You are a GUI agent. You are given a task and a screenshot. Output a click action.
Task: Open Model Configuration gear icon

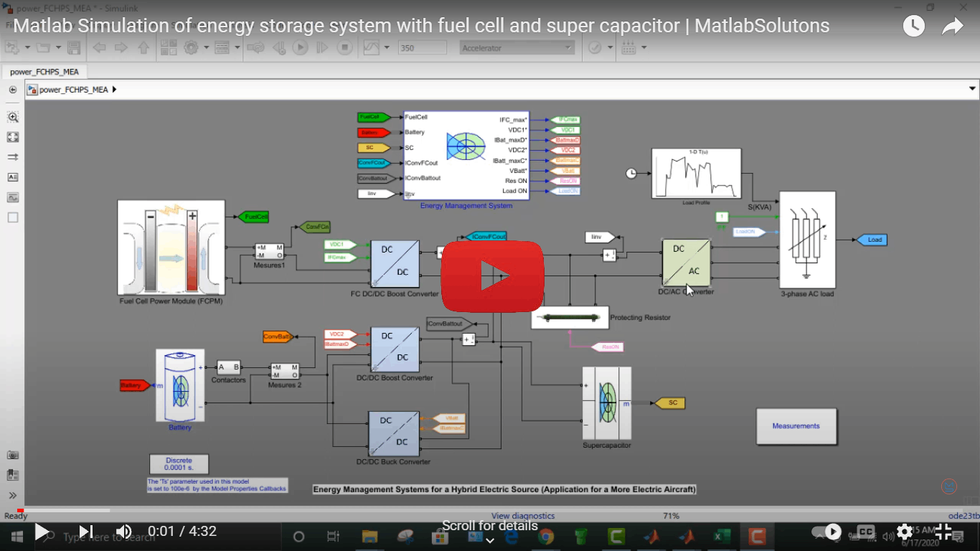tap(191, 48)
